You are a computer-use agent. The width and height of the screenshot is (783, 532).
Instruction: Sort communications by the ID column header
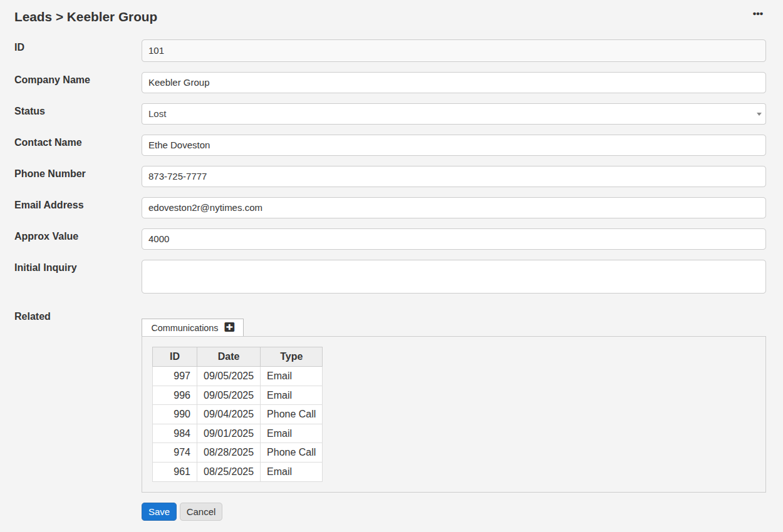point(175,357)
